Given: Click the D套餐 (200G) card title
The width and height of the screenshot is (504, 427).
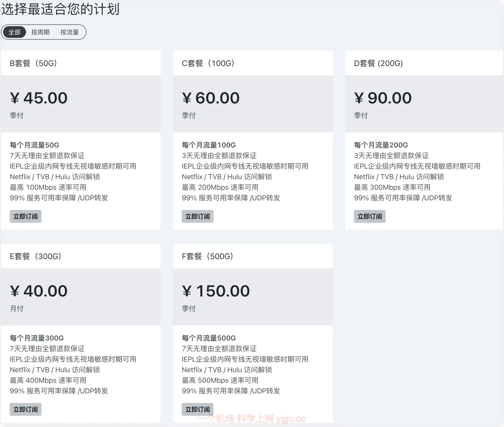Looking at the screenshot, I should 378,63.
